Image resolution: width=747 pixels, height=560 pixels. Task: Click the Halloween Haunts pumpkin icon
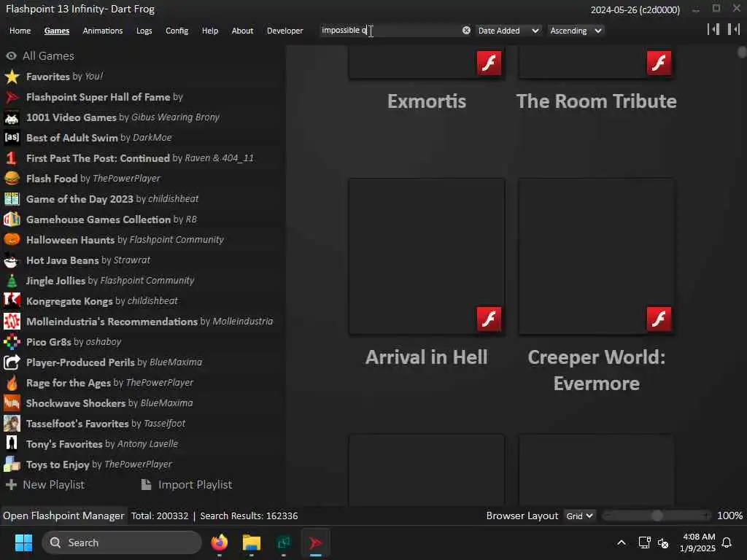tap(12, 239)
